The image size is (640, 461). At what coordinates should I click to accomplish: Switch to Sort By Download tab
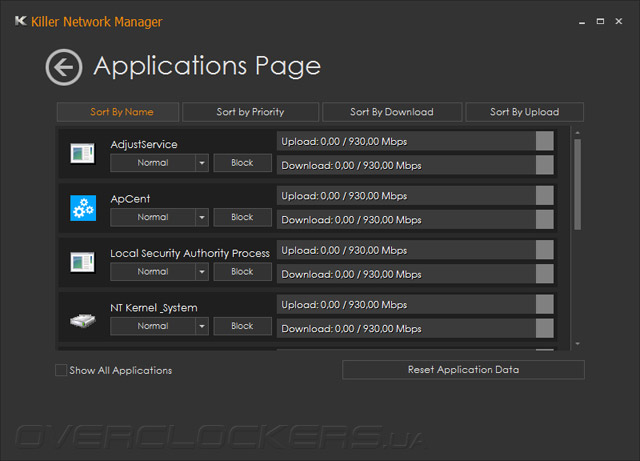(392, 112)
